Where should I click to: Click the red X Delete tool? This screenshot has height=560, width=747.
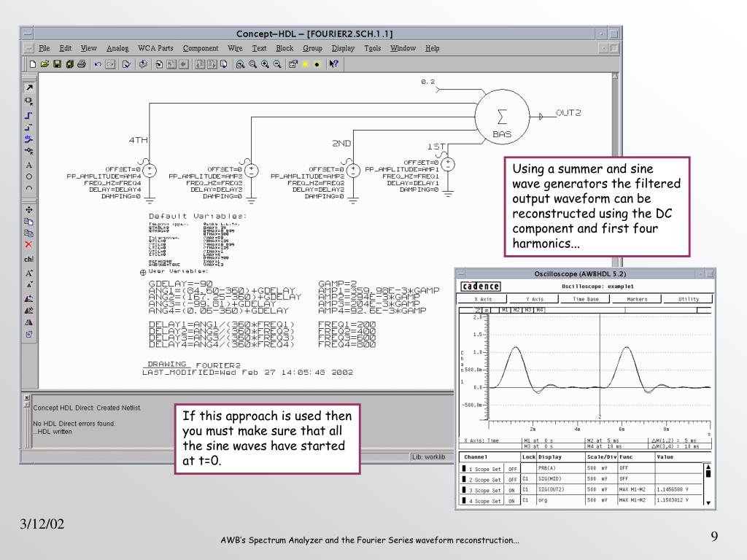coord(29,244)
